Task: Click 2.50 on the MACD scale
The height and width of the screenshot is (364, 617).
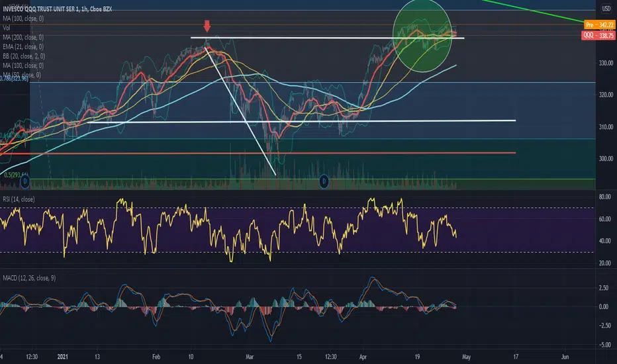Action: point(604,288)
